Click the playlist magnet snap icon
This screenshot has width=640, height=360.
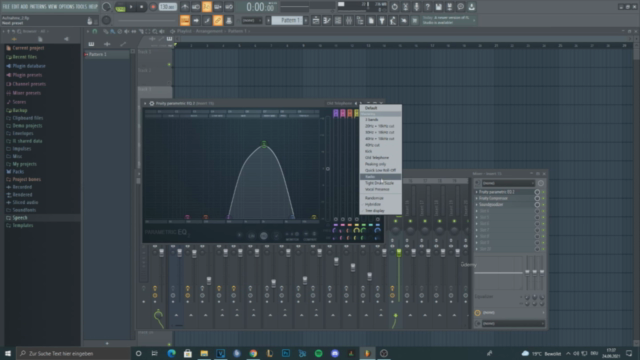(x=95, y=31)
